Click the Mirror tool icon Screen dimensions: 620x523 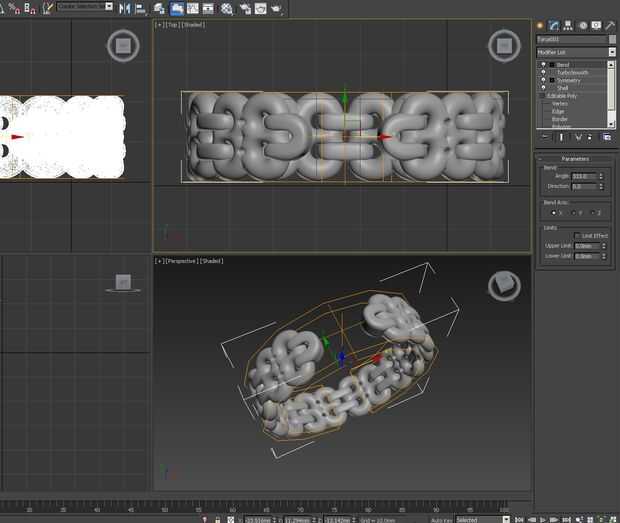[125, 8]
